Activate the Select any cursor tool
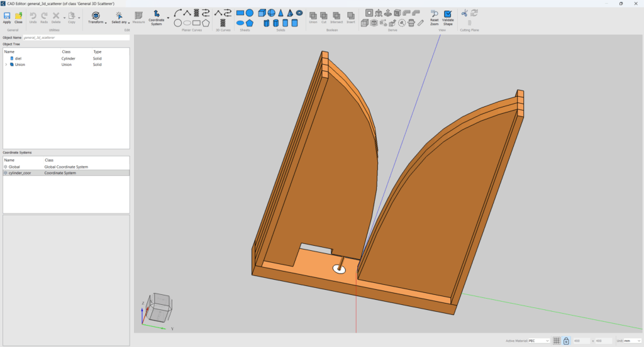Screen dimensions: 644x347 pos(119,17)
